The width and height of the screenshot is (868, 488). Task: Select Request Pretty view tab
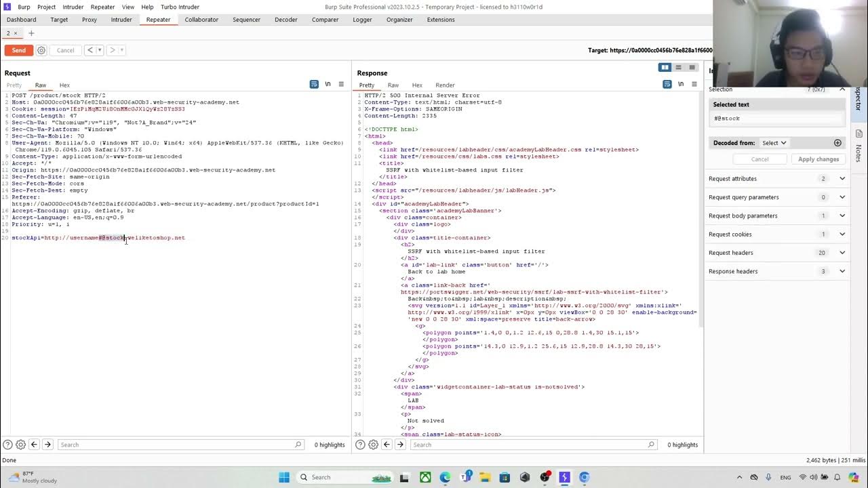click(14, 85)
